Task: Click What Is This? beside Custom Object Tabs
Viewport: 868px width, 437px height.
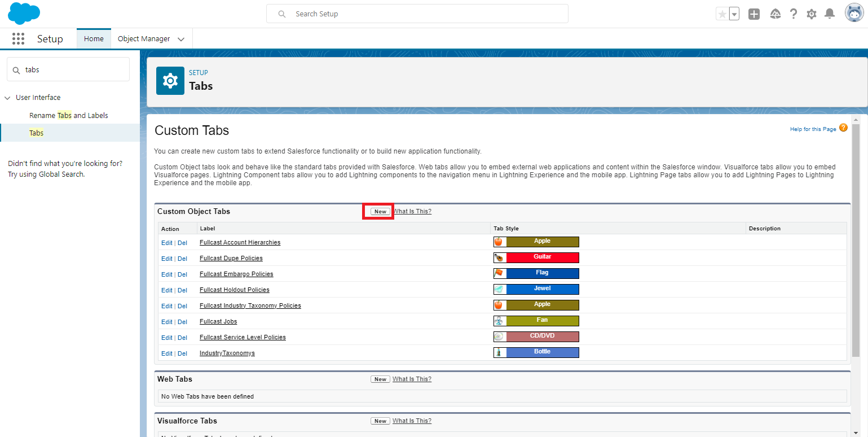Action: point(412,211)
